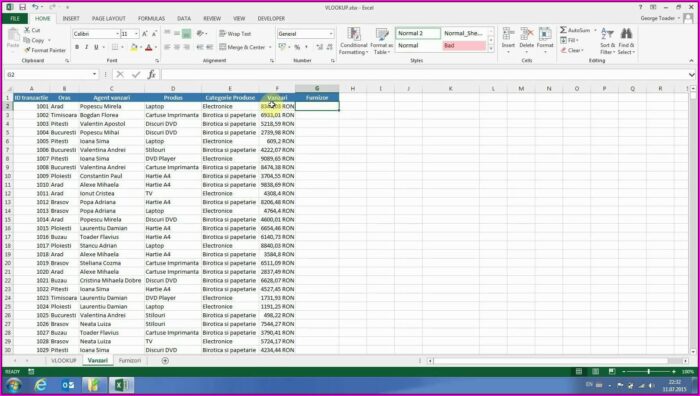Open the Number group dialog launcher
The width and height of the screenshot is (700, 396).
[333, 60]
